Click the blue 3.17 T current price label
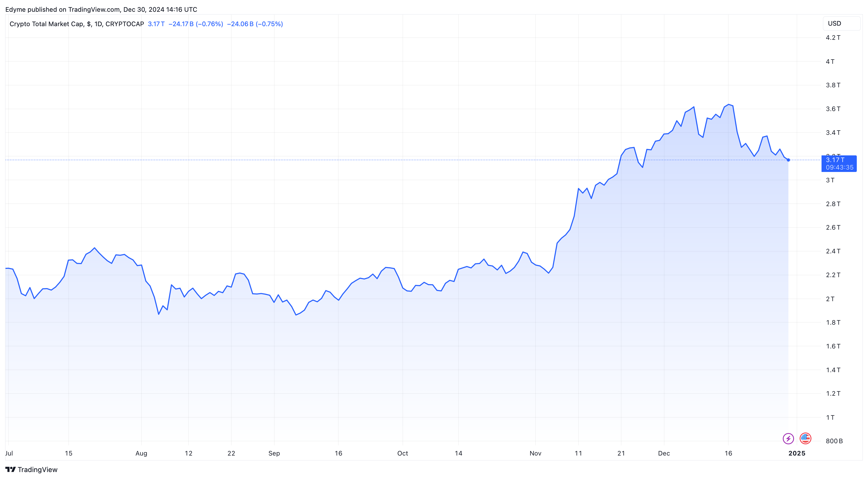The height and width of the screenshot is (479, 868). tap(839, 163)
